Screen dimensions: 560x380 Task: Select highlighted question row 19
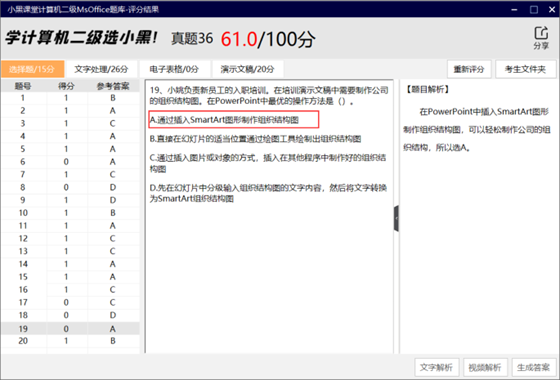70,329
